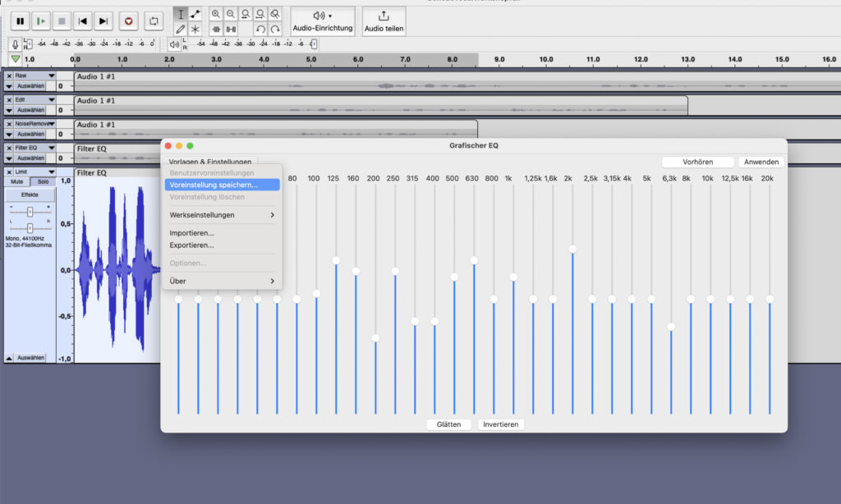Open the Edit track name dropdown
The image size is (841, 504).
tap(35, 100)
